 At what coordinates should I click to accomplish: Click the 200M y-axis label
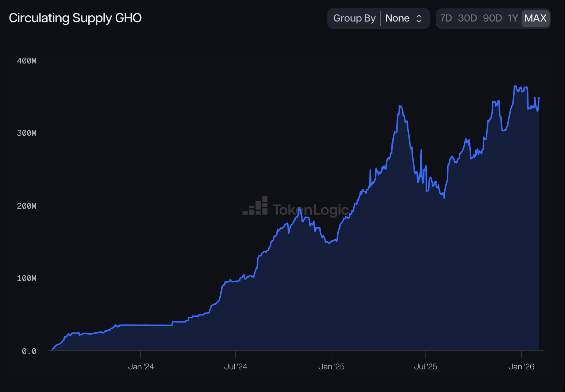[x=27, y=206]
